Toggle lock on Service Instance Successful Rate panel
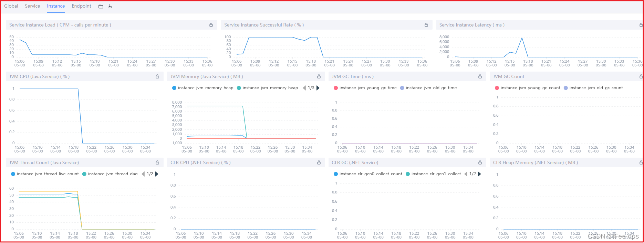644x243 pixels. point(426,25)
